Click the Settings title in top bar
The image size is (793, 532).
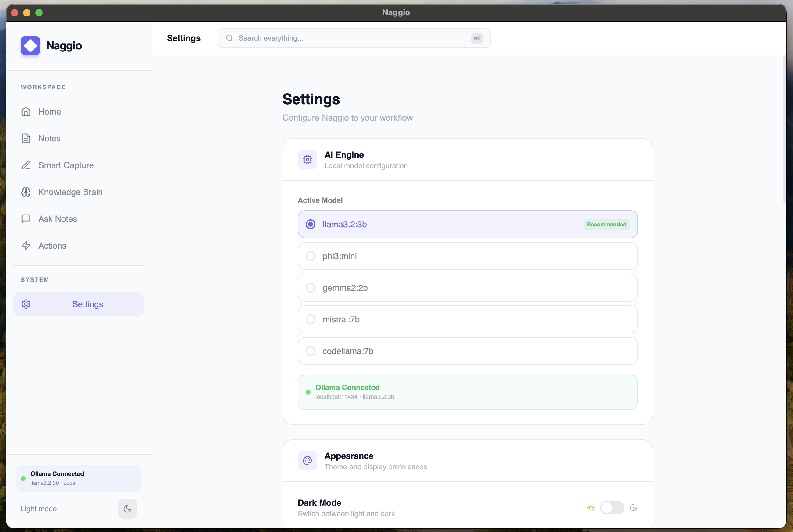[183, 38]
